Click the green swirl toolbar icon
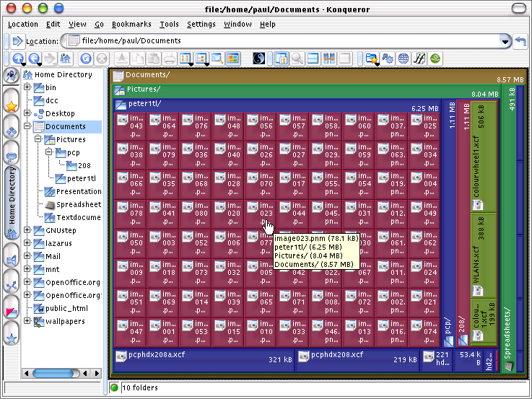The height and width of the screenshot is (399, 532). tap(435, 58)
